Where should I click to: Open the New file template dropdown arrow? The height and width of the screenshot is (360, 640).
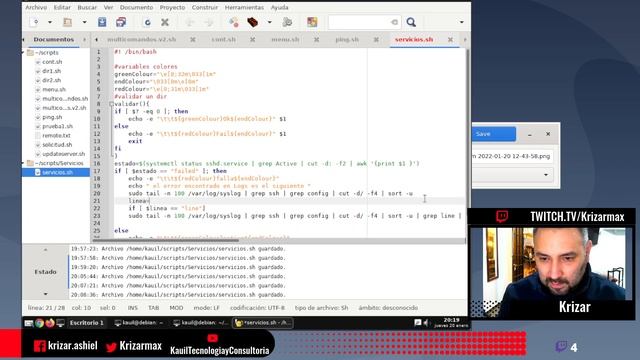[50, 22]
